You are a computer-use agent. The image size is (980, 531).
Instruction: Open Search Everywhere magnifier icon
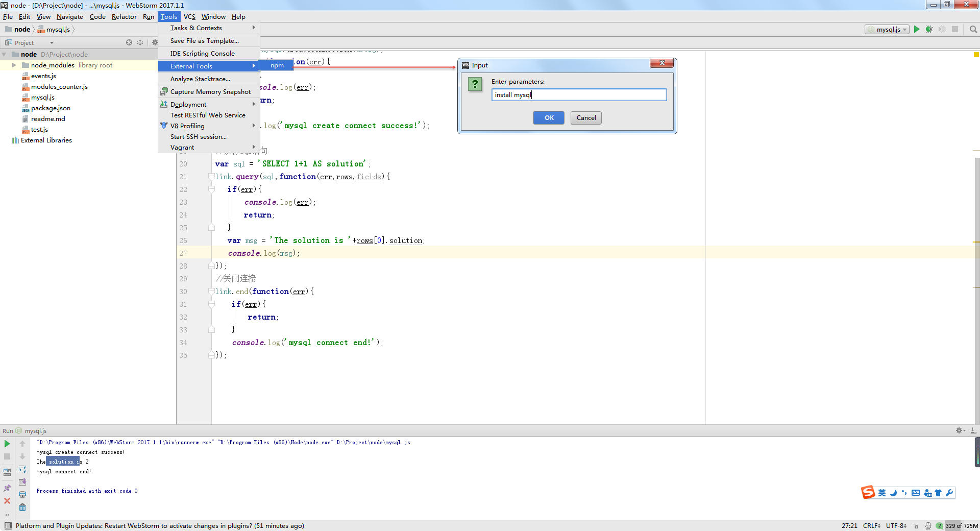[x=973, y=30]
